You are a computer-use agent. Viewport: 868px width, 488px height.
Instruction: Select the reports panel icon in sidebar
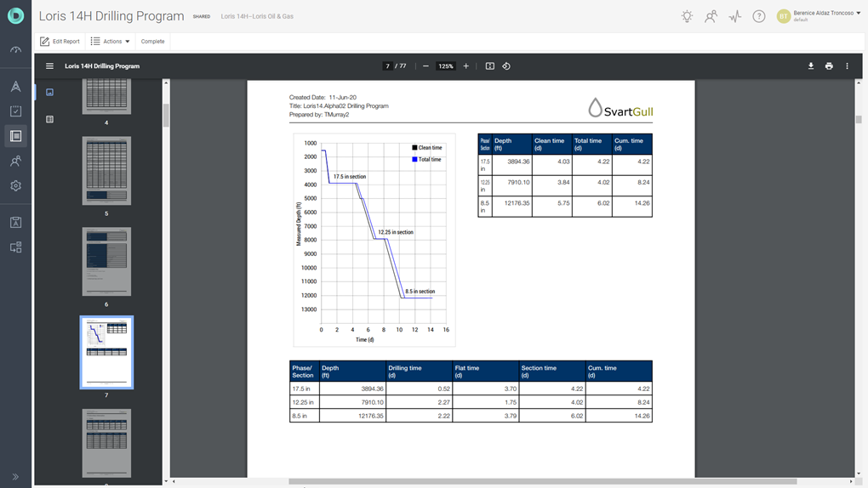click(15, 136)
